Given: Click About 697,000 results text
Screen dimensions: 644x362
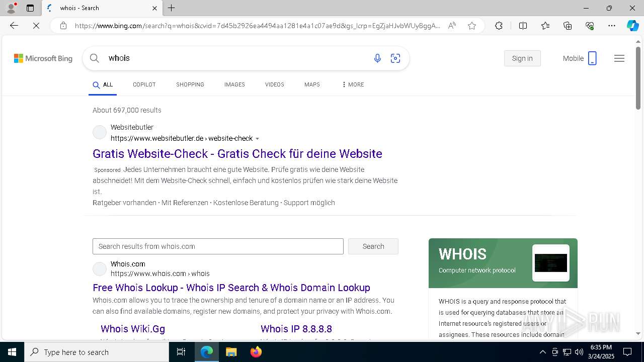Looking at the screenshot, I should pos(127,110).
